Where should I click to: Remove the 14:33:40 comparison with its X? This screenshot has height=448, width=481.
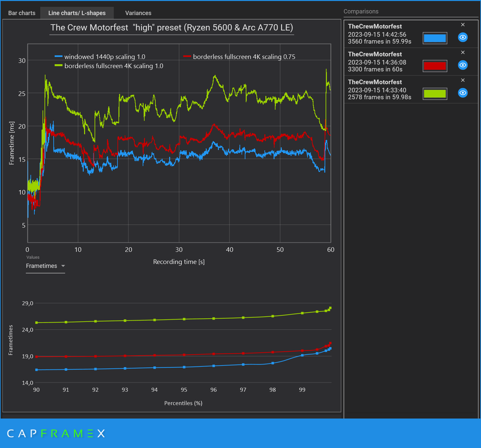[463, 80]
